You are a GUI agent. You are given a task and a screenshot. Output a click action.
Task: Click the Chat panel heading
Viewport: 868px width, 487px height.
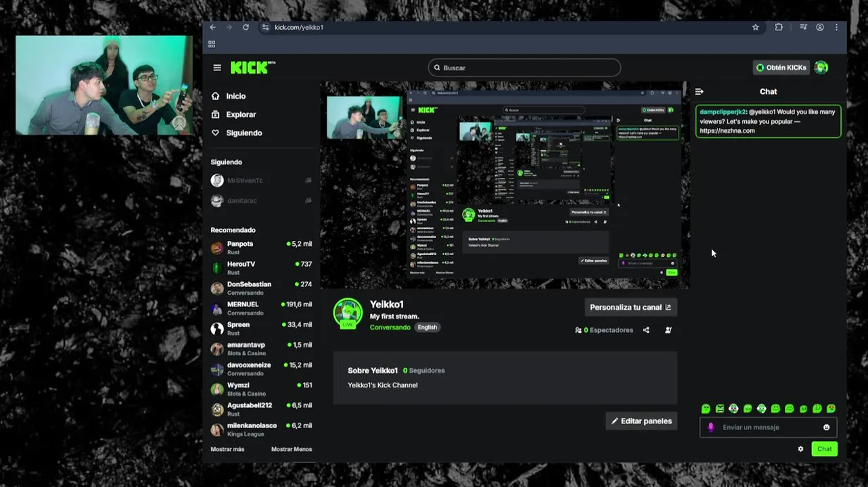pos(769,91)
